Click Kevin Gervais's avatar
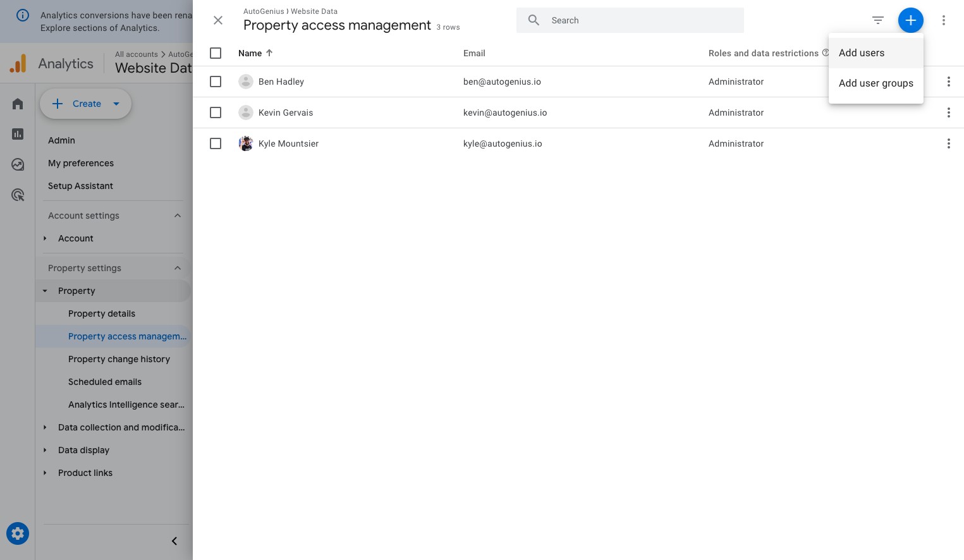Image resolution: width=964 pixels, height=560 pixels. pos(246,113)
